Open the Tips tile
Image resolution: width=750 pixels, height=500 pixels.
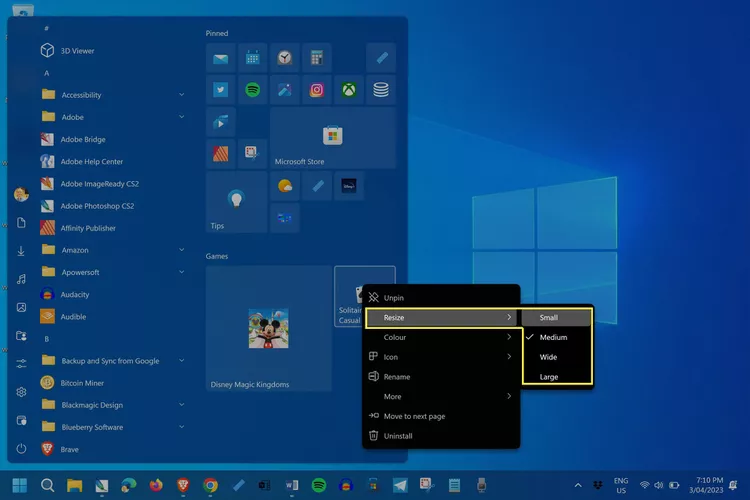(236, 202)
